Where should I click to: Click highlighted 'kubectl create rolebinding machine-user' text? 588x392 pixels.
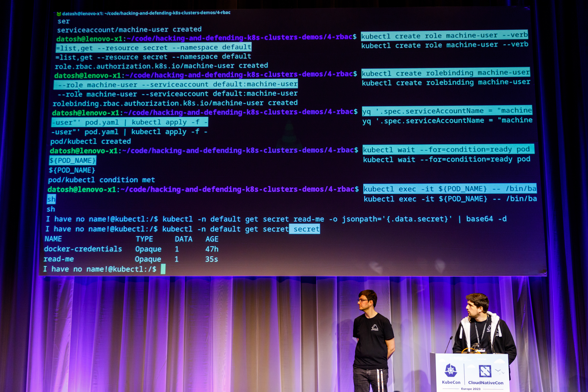coord(446,73)
